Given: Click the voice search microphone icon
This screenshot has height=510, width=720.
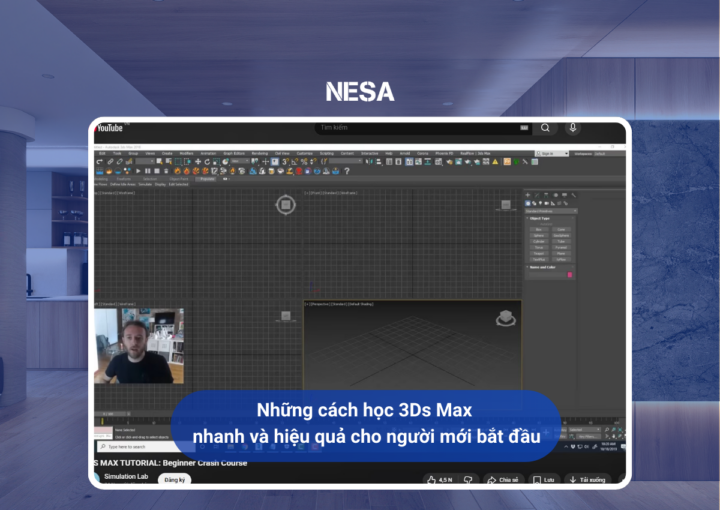Looking at the screenshot, I should coord(573,128).
